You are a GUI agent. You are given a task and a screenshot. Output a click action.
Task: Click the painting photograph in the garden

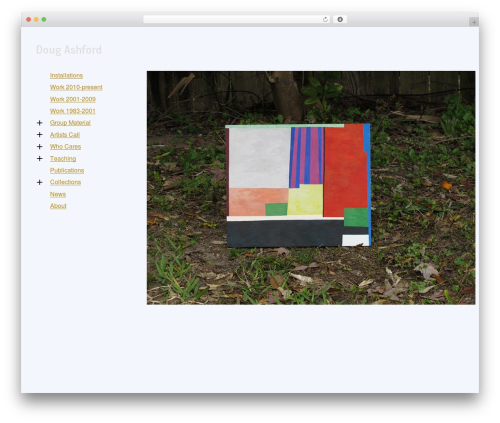click(311, 188)
